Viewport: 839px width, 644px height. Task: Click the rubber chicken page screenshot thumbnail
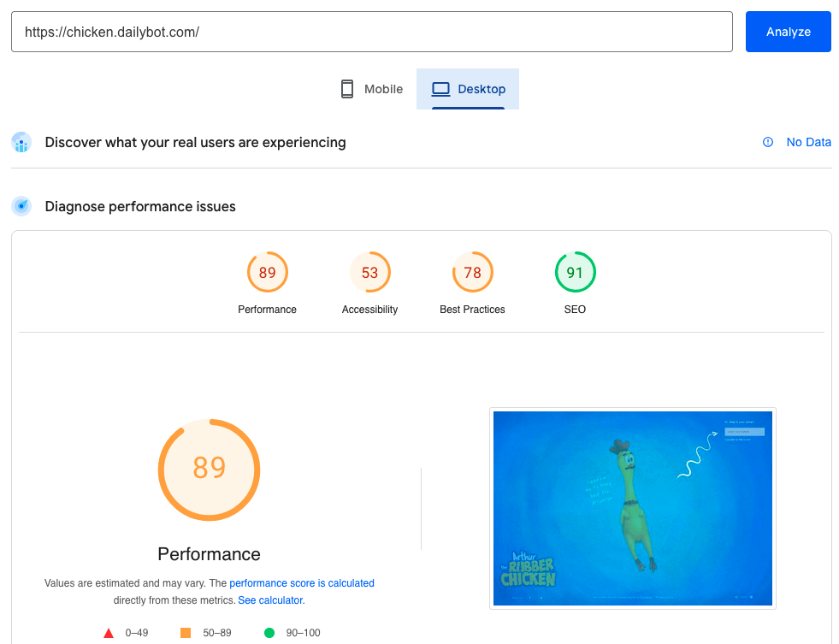[x=633, y=508]
